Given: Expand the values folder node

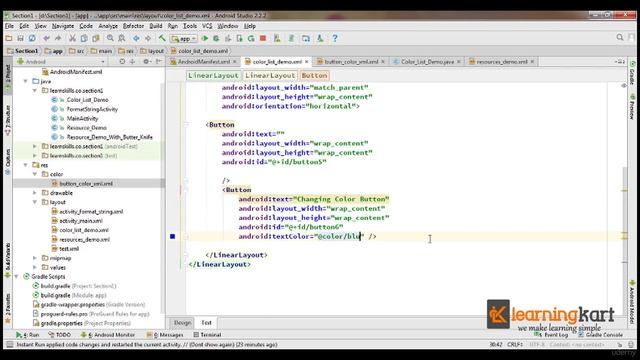Looking at the screenshot, I should (35, 267).
